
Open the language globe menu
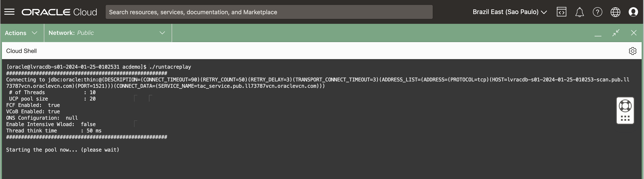pyautogui.click(x=615, y=12)
